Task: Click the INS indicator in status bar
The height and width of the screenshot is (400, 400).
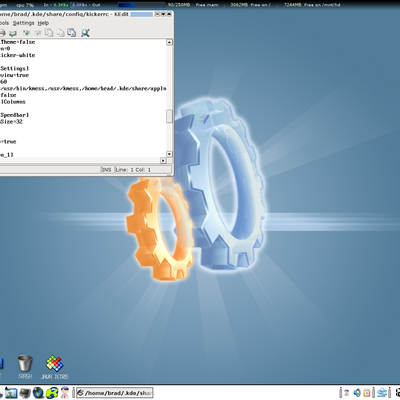Action: [x=107, y=170]
